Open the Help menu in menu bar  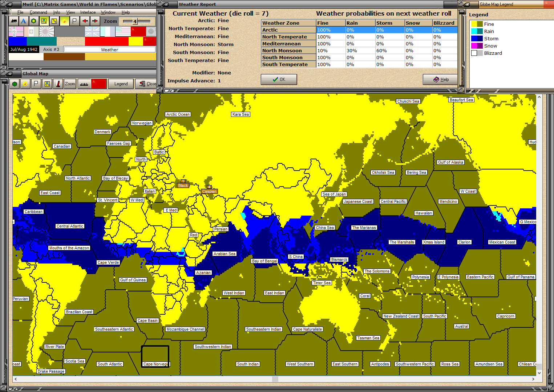click(126, 12)
